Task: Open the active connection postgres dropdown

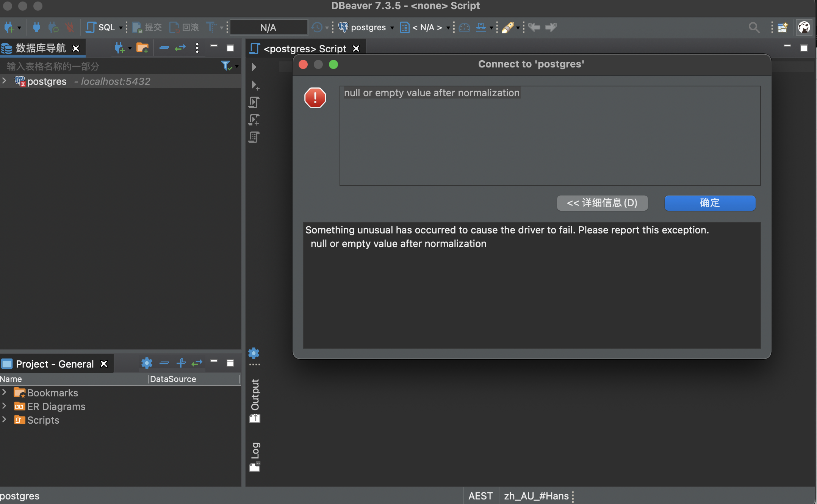Action: coord(366,27)
